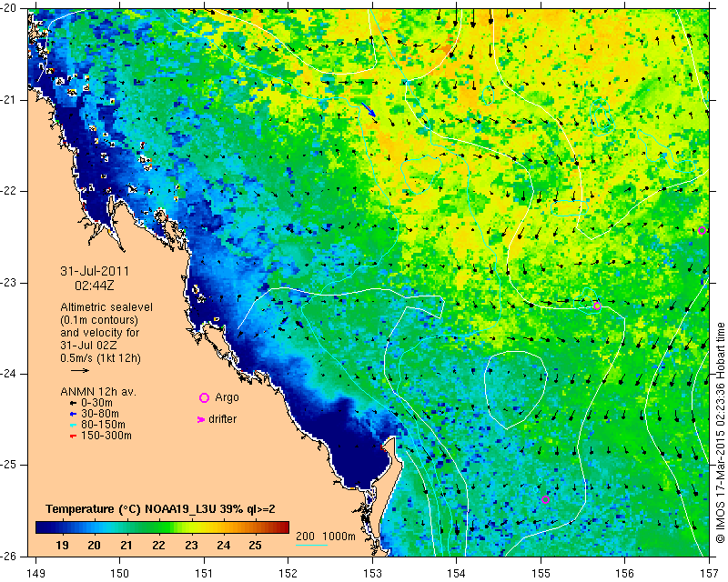
Task: Click the latitude axis label -26
Action: 10,556
